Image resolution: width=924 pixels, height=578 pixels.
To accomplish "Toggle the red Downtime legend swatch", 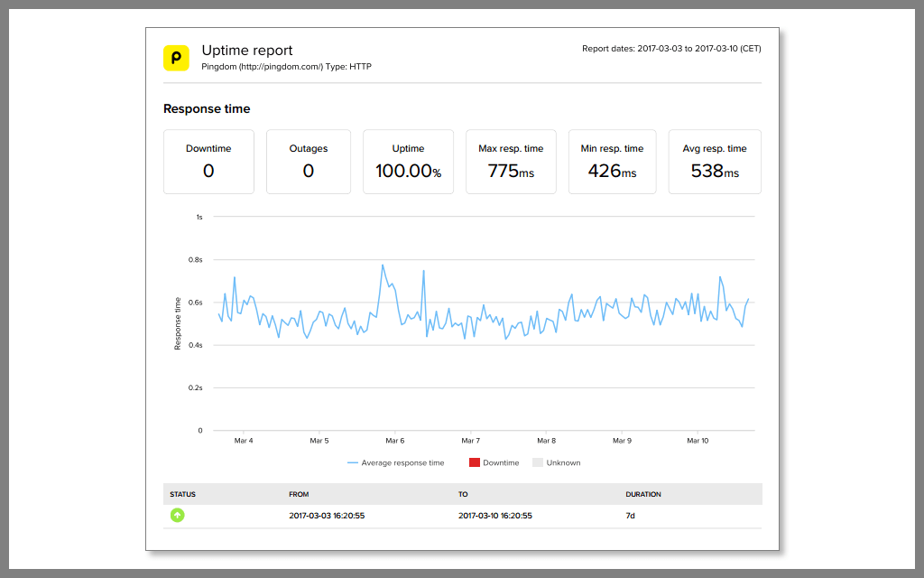I will pyautogui.click(x=475, y=462).
